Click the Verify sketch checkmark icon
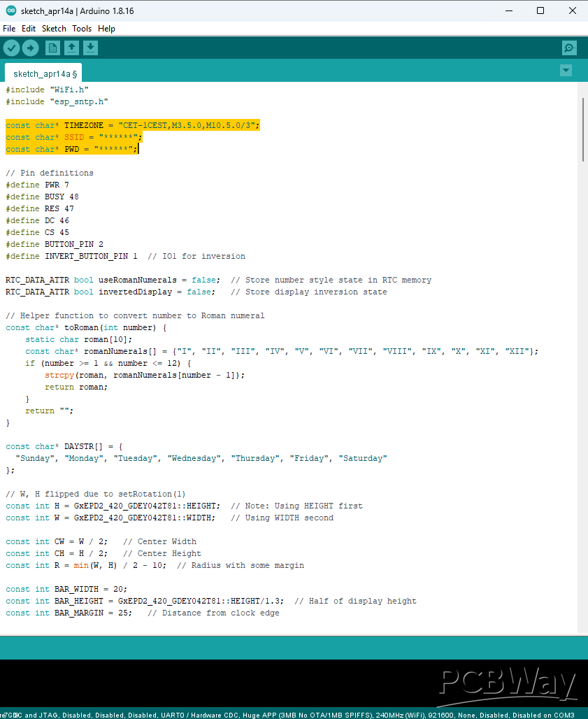Image resolution: width=588 pixels, height=719 pixels. coord(11,48)
